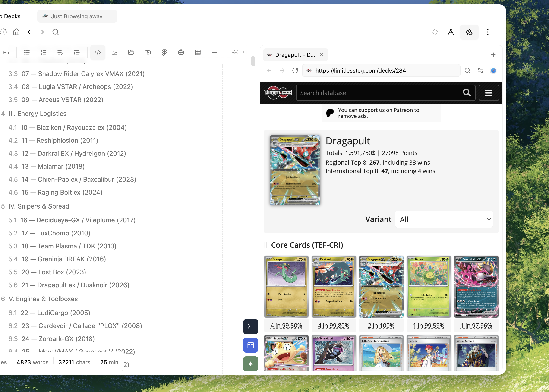This screenshot has width=549, height=392.
Task: Insert an image
Action: pyautogui.click(x=114, y=52)
